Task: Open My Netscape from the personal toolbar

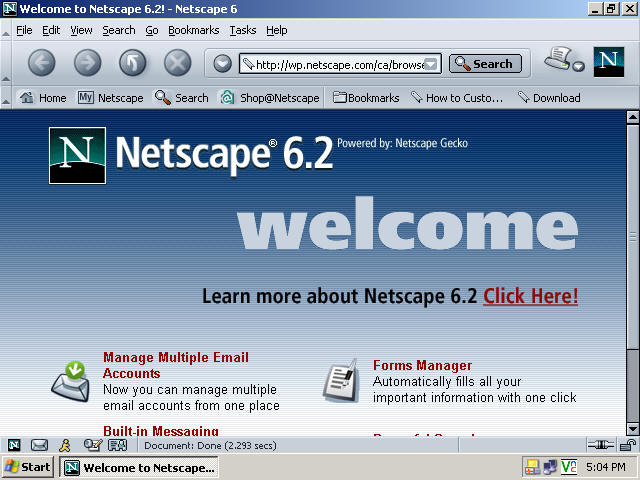Action: point(111,98)
